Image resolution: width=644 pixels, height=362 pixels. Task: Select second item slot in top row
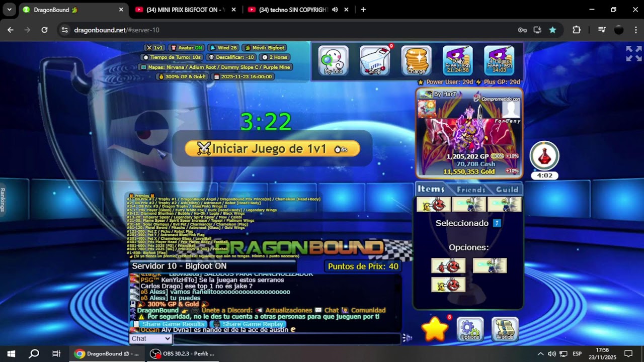(469, 205)
